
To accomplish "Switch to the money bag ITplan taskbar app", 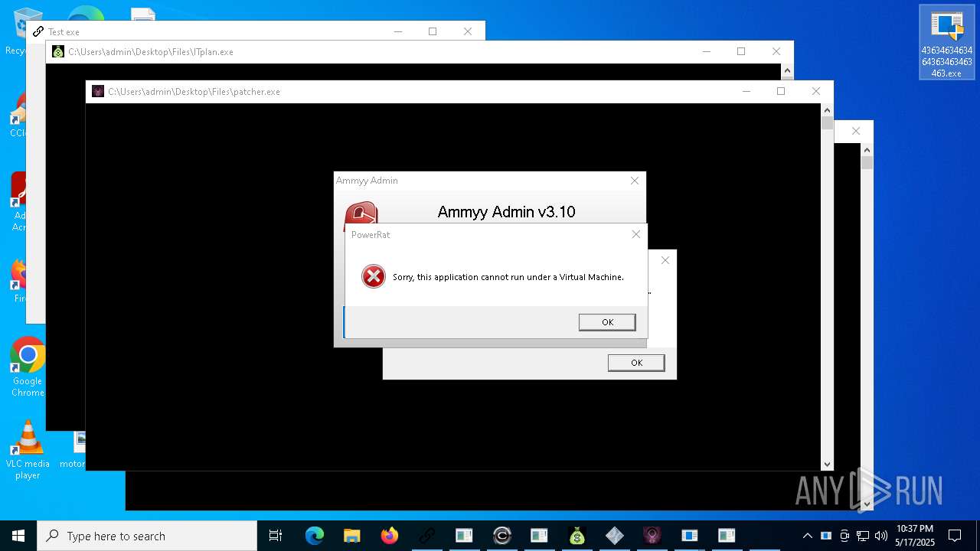I will 577,536.
